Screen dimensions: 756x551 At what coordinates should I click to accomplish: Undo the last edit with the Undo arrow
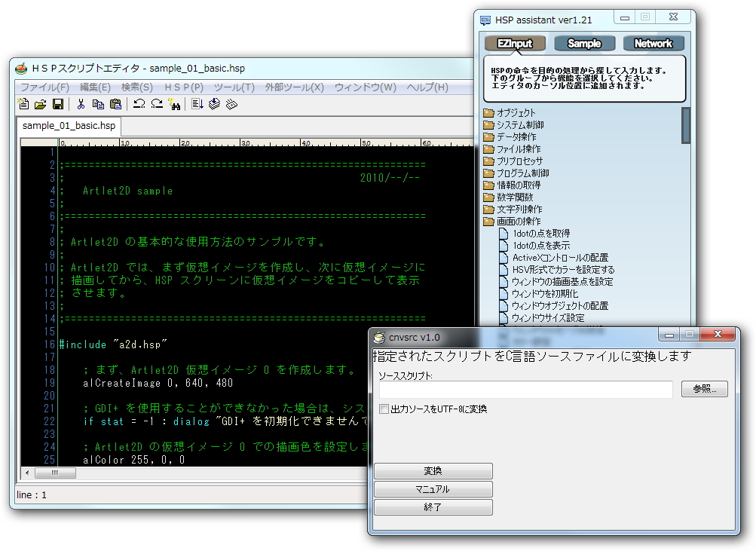click(138, 103)
